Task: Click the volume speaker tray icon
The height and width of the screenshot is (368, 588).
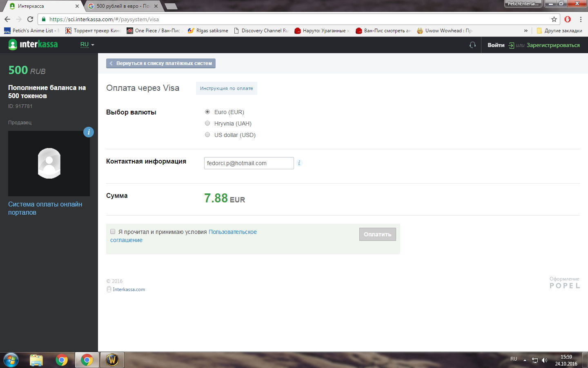Action: click(x=544, y=360)
